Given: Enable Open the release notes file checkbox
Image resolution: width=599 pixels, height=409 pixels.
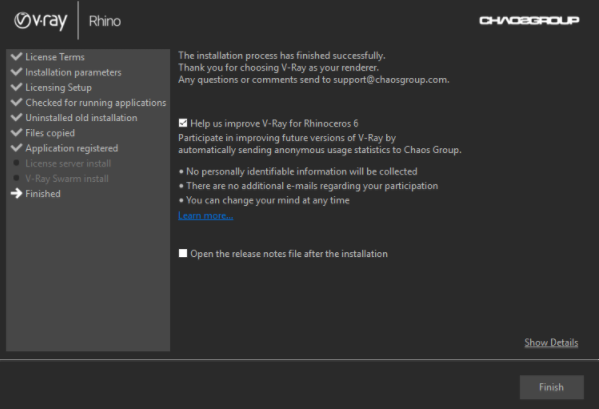Looking at the screenshot, I should [183, 253].
